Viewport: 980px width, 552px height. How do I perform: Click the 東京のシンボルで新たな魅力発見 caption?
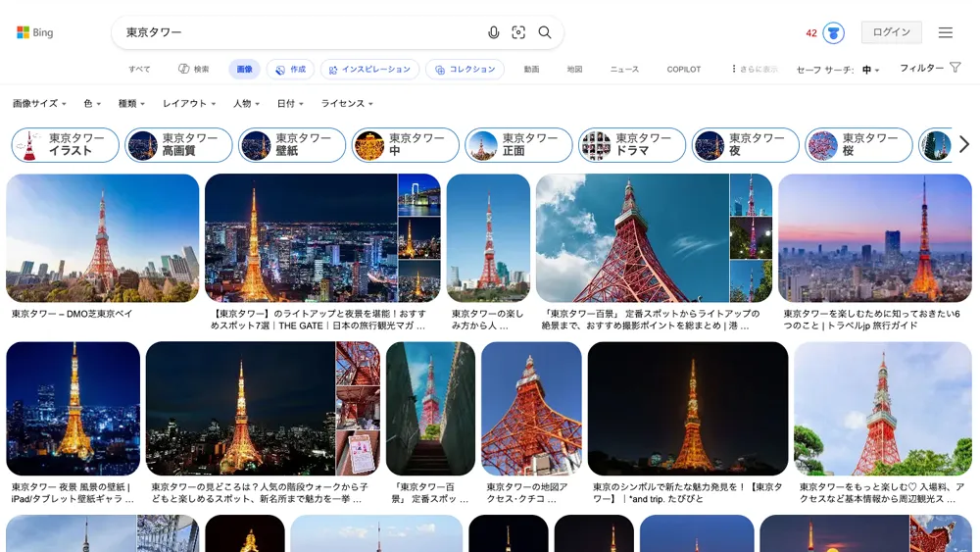(x=688, y=492)
